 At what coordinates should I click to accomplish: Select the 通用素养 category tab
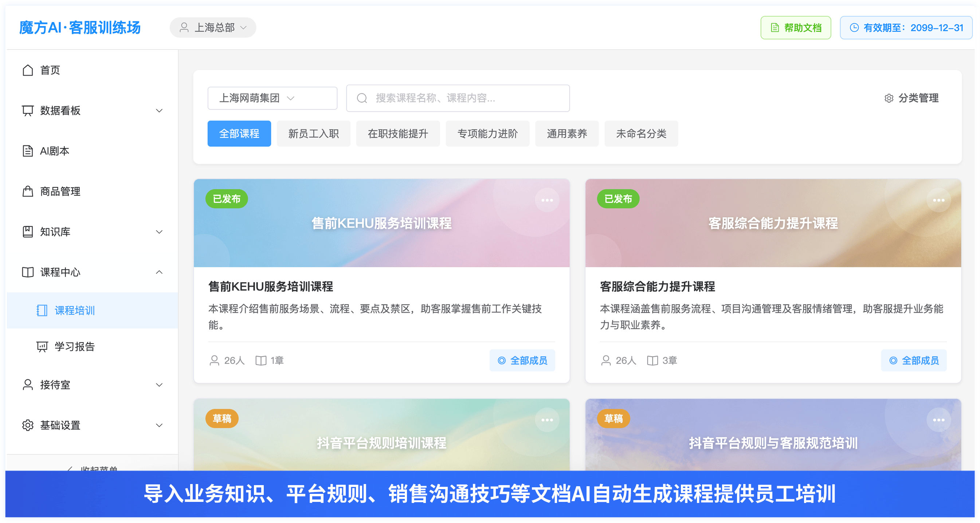pos(567,134)
